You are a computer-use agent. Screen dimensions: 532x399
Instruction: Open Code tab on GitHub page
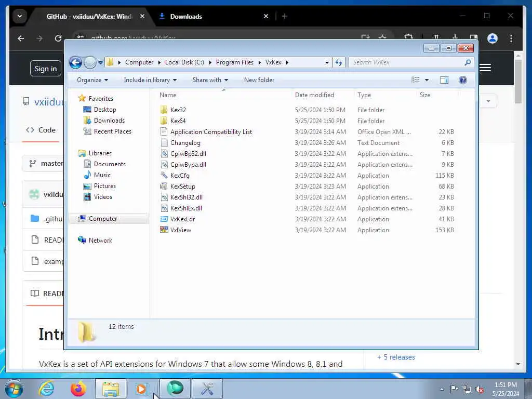(41, 130)
